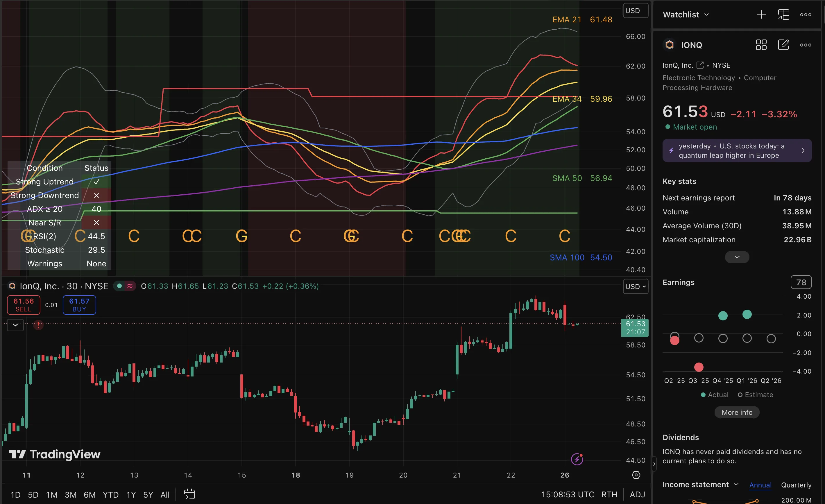
Task: Click the 15:08:53 UTC timezone clock
Action: 567,494
